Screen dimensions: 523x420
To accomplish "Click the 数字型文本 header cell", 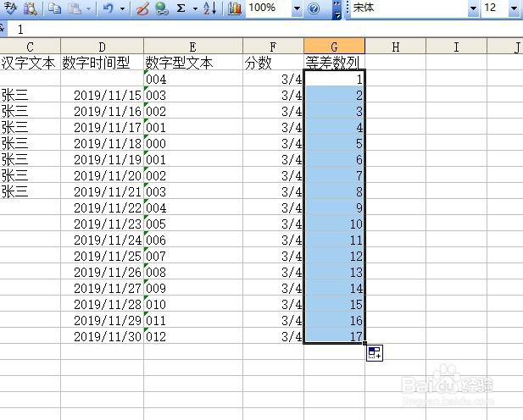I will tap(193, 63).
